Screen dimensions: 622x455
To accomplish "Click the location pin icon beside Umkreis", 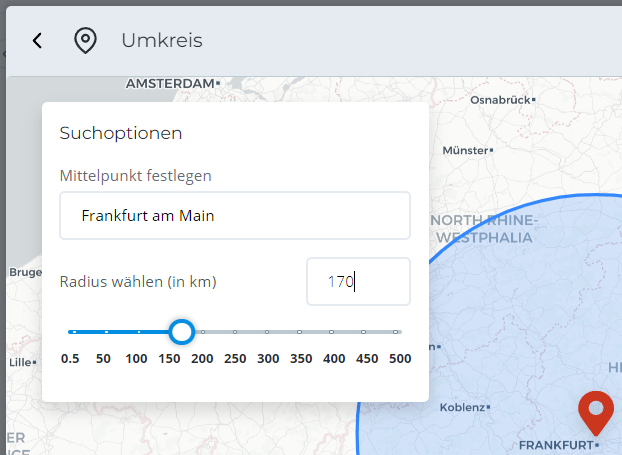I will tap(86, 40).
